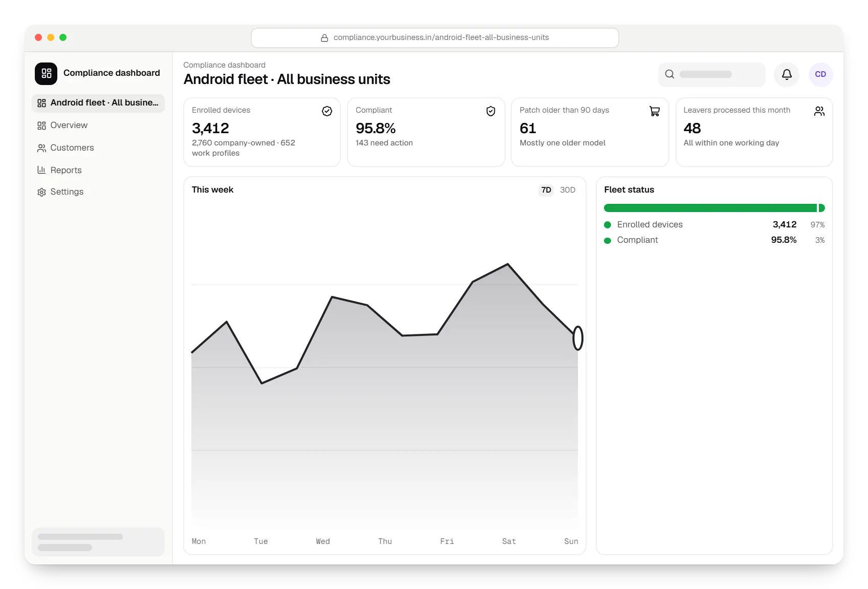The width and height of the screenshot is (868, 589).
Task: Click the Compliant shield icon
Action: tap(491, 111)
